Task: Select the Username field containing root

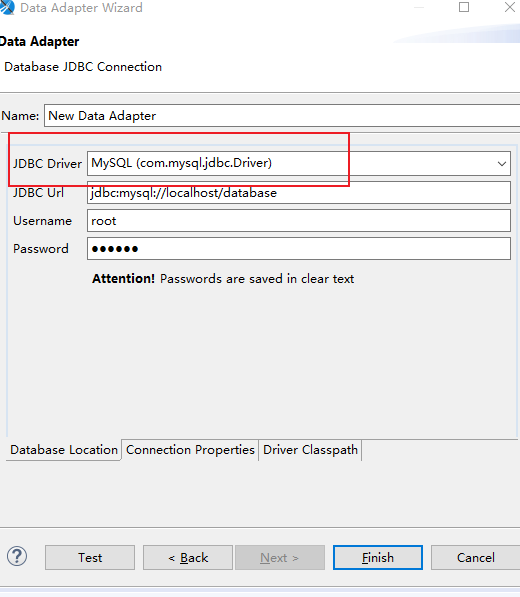Action: click(x=299, y=221)
